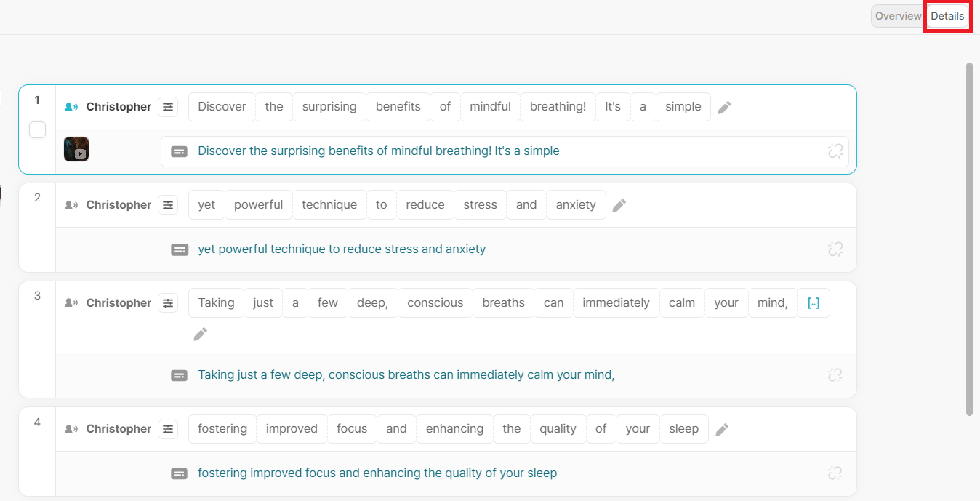Click unlink subtitle icon in segment 1
980x501 pixels.
coord(835,151)
